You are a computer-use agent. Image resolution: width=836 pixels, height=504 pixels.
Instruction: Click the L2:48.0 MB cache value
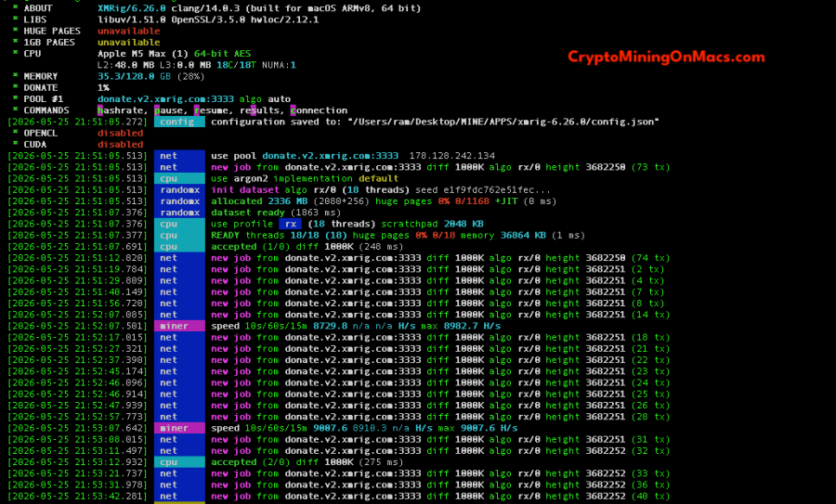(x=125, y=65)
